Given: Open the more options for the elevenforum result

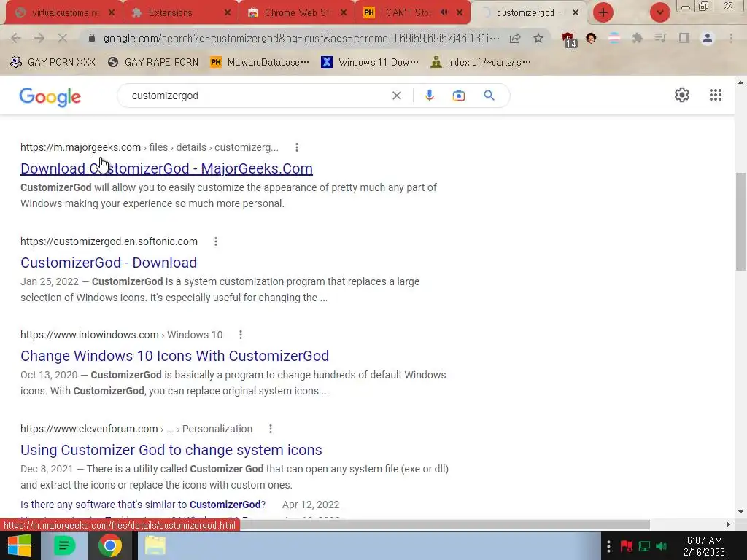Looking at the screenshot, I should click(x=271, y=429).
